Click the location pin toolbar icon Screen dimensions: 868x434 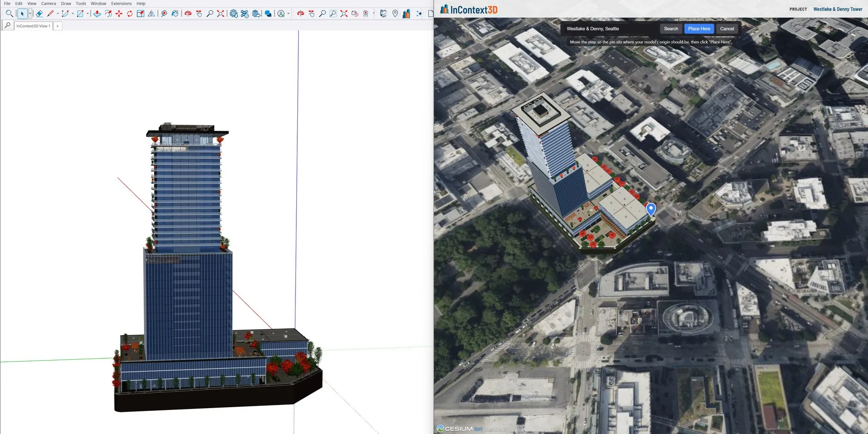tap(395, 14)
